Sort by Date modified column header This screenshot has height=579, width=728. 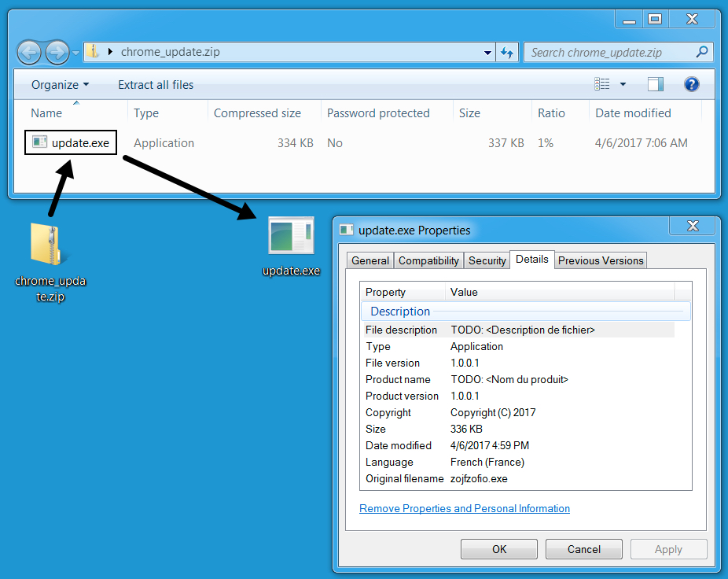pos(645,113)
